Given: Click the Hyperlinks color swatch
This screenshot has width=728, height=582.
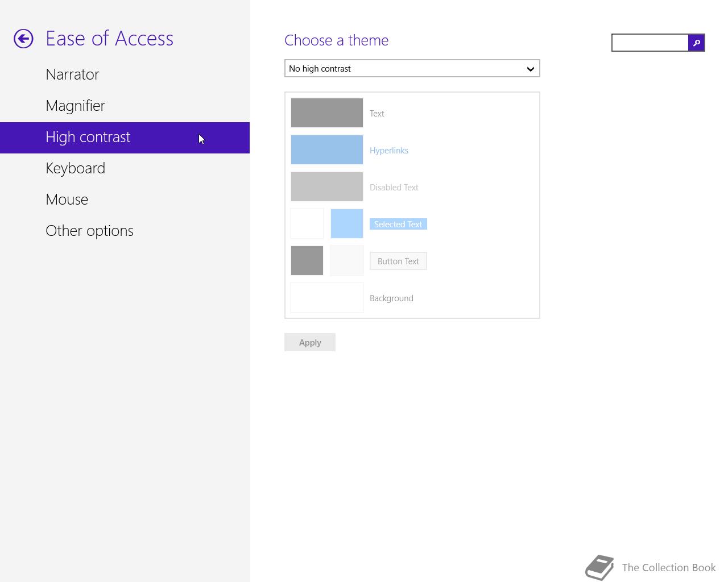Looking at the screenshot, I should click(327, 150).
